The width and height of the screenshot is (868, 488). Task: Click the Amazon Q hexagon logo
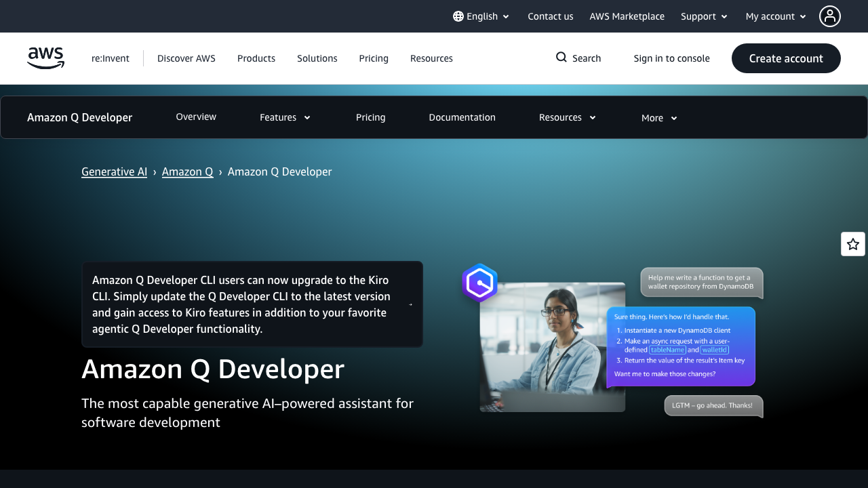click(479, 283)
